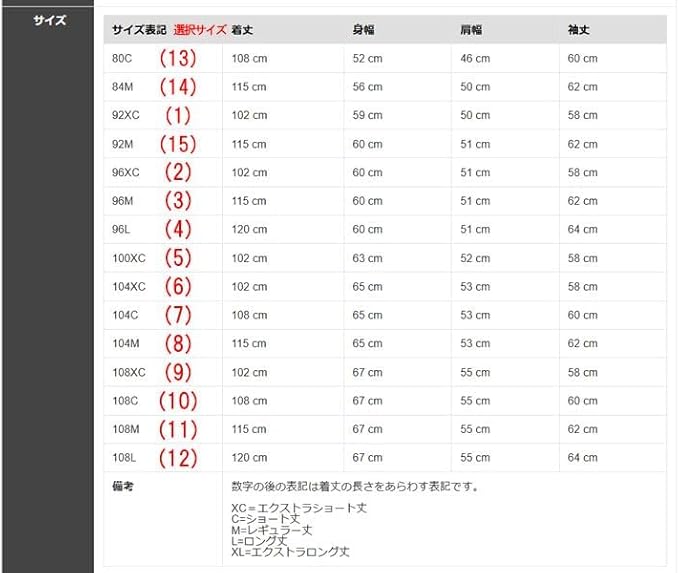Select the 104XC size label
This screenshot has height=573, width=679.
(x=129, y=286)
